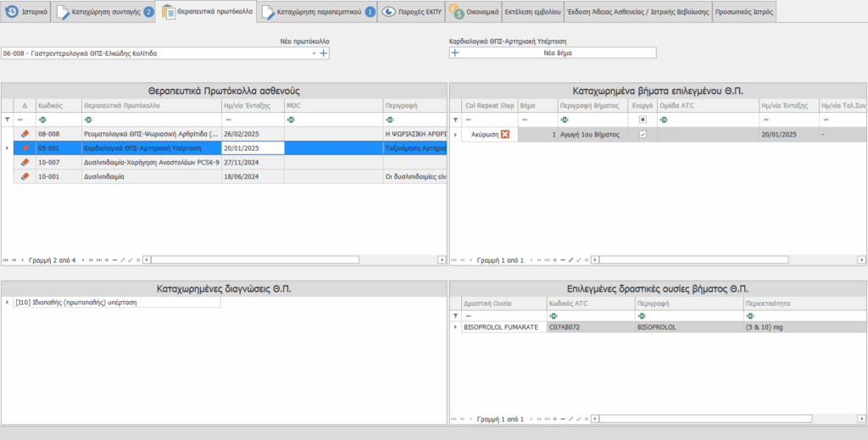Click the Ημ/νία Ένταξης cell showing 20/01/2025
Screen dimensions: 868x440
coord(252,148)
